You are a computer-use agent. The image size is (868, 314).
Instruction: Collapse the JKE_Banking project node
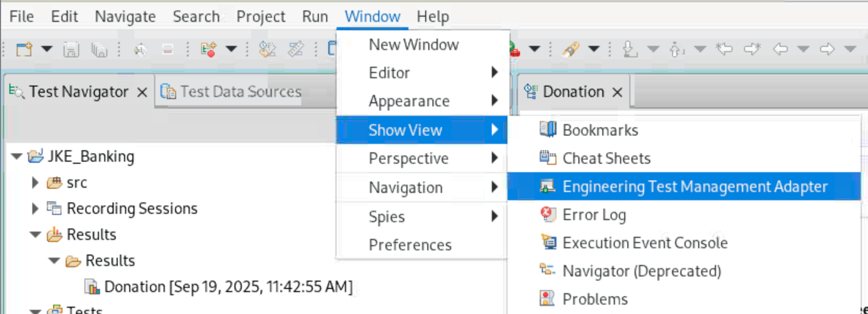[x=17, y=156]
